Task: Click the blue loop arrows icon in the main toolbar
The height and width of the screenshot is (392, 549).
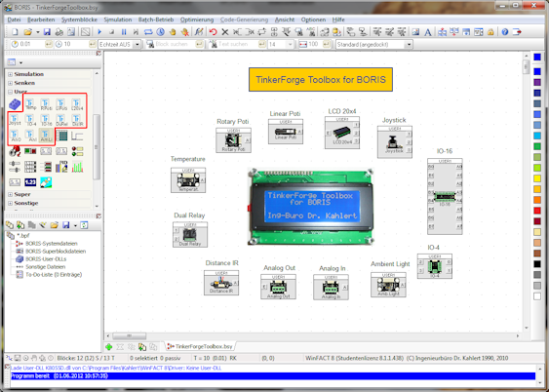Action: coord(148,32)
